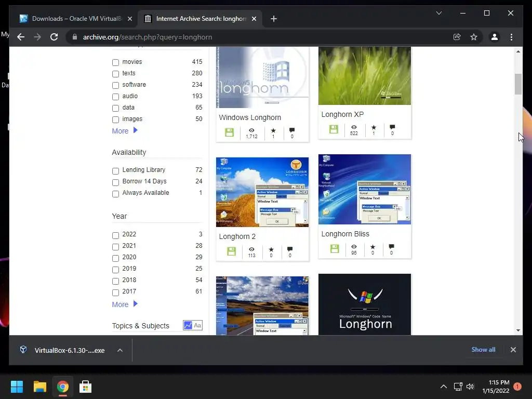Open the Longhorn 2 item title
Screen dimensions: 532x399
(237, 236)
